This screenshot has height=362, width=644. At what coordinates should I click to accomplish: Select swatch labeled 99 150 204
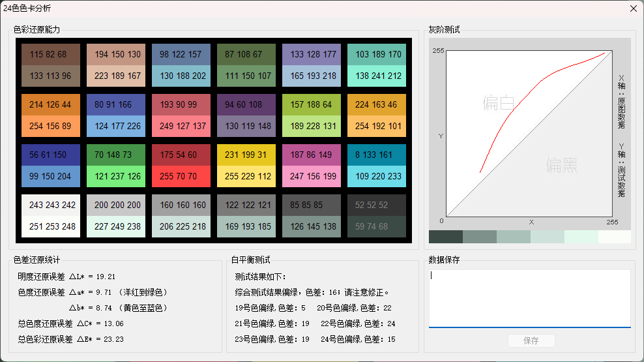(x=51, y=176)
